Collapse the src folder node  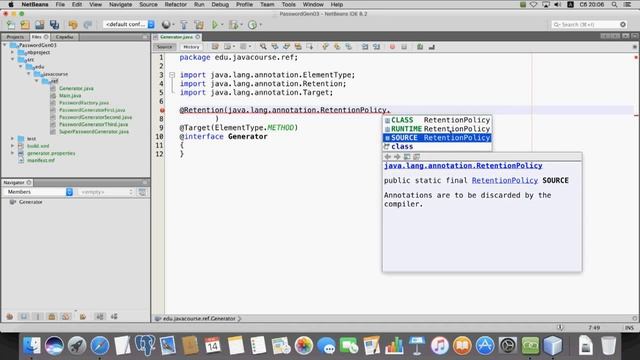12,60
